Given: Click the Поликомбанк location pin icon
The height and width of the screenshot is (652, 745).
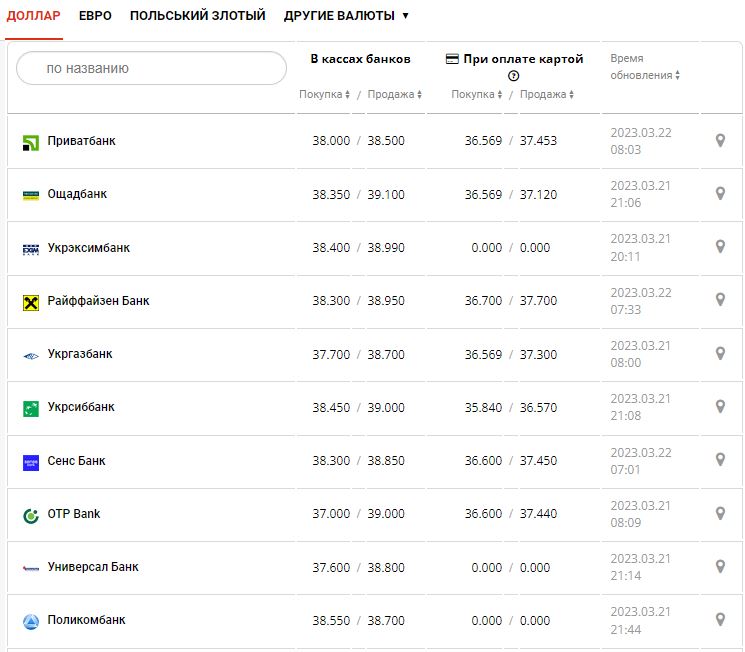Looking at the screenshot, I should coord(720,620).
